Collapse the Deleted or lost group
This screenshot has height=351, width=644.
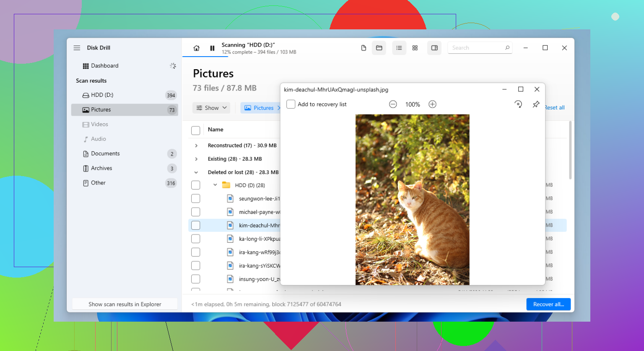[196, 172]
